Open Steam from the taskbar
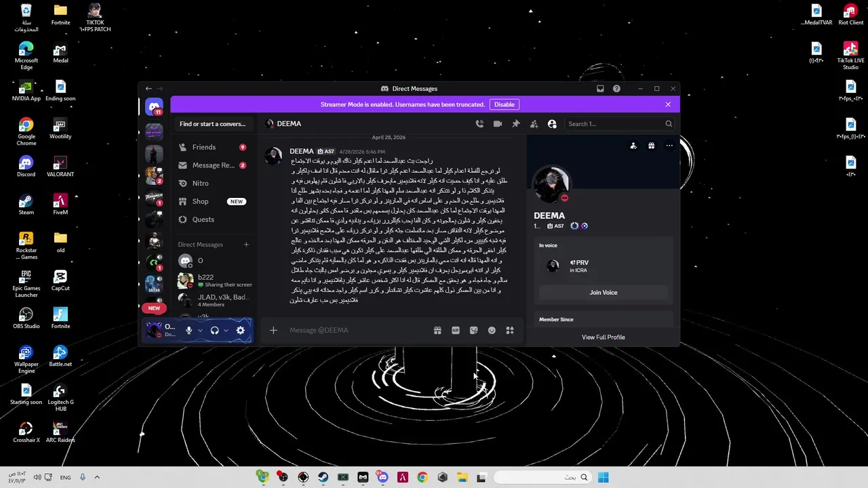Screen dimensions: 868x488 tap(323, 477)
